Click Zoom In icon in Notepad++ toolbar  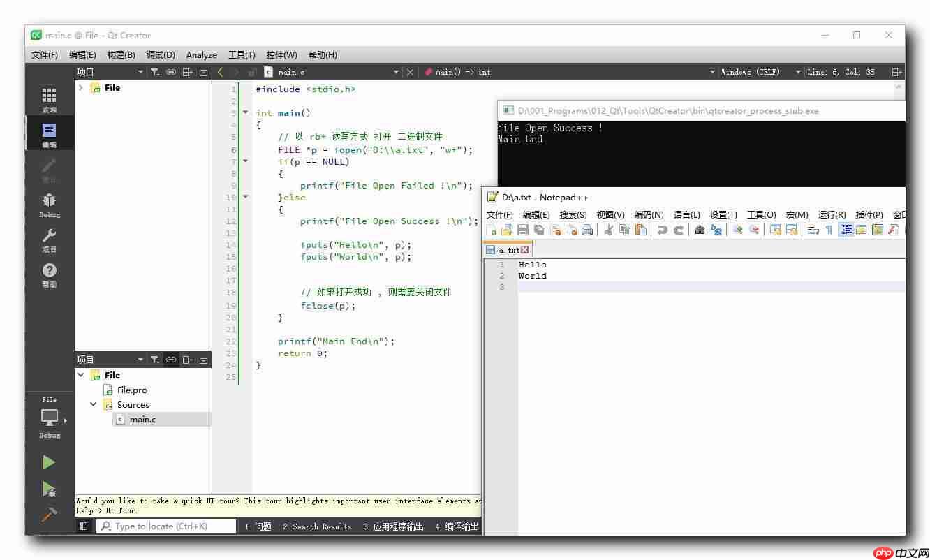[x=737, y=230]
